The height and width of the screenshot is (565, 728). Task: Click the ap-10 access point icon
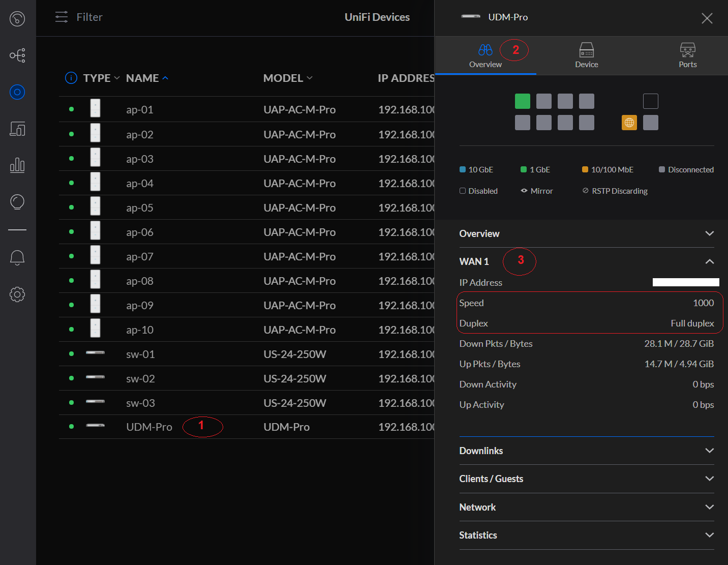coord(95,328)
